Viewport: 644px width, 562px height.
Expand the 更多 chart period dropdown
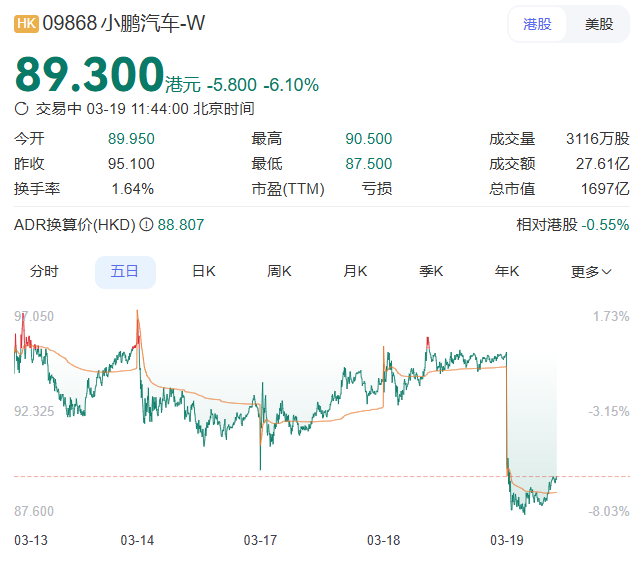coord(591,271)
